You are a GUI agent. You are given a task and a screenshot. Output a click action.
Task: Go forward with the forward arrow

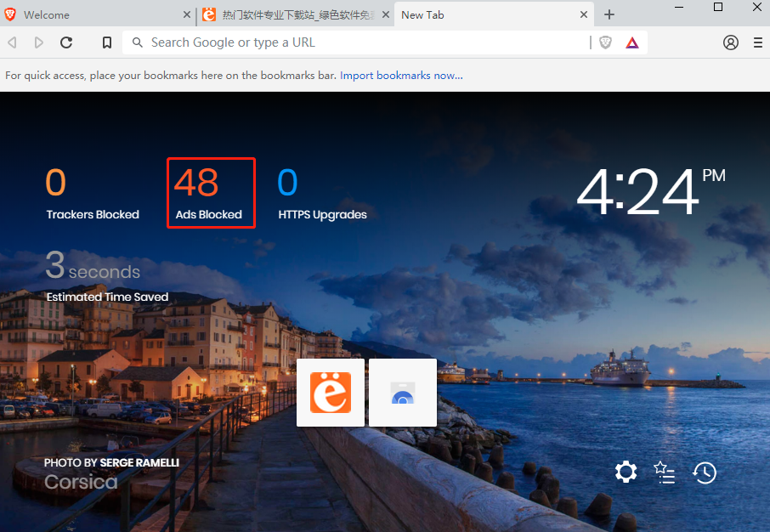(x=39, y=42)
